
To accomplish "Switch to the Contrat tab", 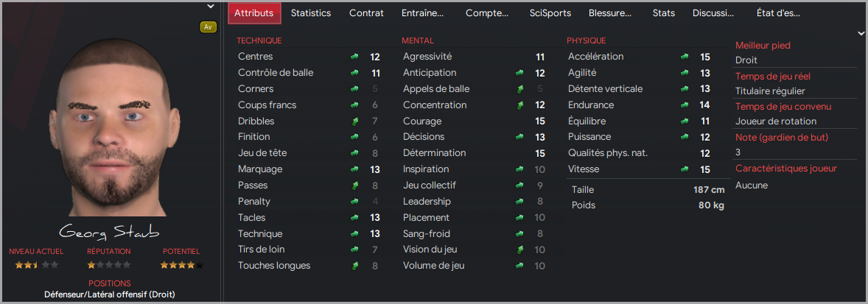I will [x=366, y=13].
